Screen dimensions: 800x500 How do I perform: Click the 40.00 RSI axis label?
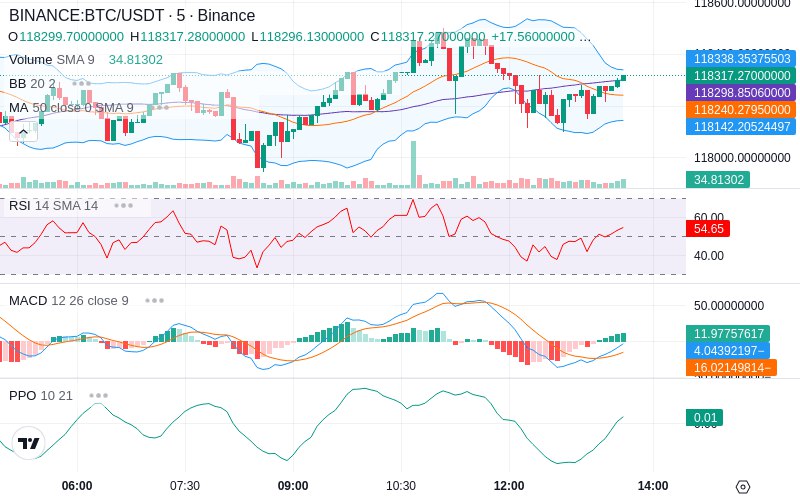[x=708, y=256]
